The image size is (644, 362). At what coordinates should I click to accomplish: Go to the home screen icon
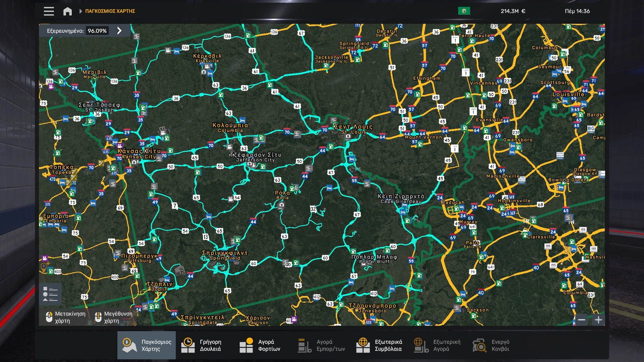pos(67,11)
